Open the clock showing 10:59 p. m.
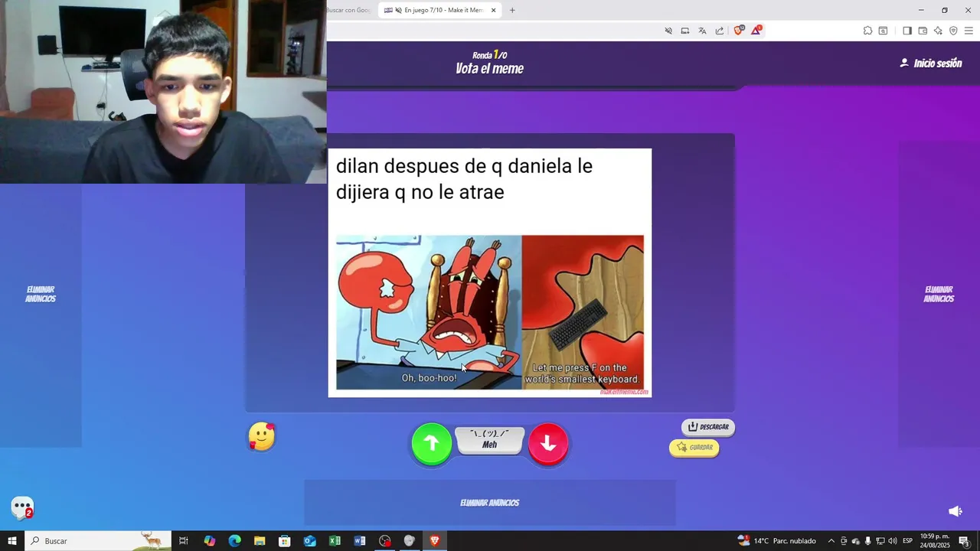 [935, 541]
